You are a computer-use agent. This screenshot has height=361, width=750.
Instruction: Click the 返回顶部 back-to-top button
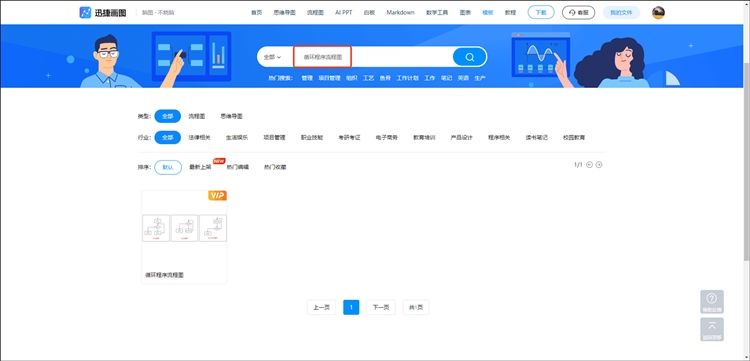tap(712, 329)
